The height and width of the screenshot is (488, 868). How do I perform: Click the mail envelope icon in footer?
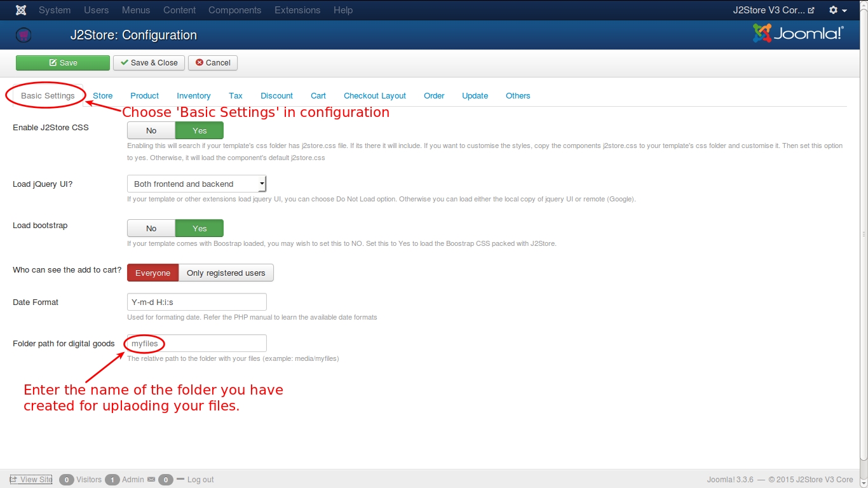pos(151,480)
